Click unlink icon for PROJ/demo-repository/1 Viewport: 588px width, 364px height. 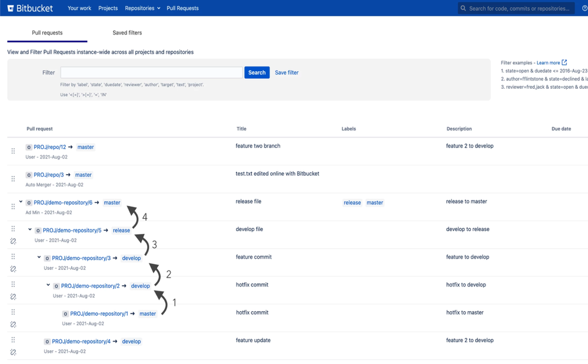pos(13,324)
